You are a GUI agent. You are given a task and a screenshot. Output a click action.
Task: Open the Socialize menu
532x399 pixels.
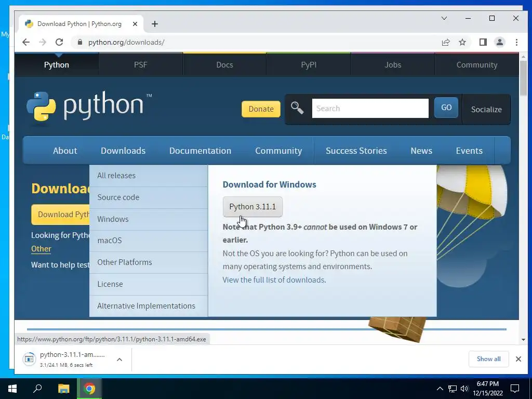[x=486, y=109]
